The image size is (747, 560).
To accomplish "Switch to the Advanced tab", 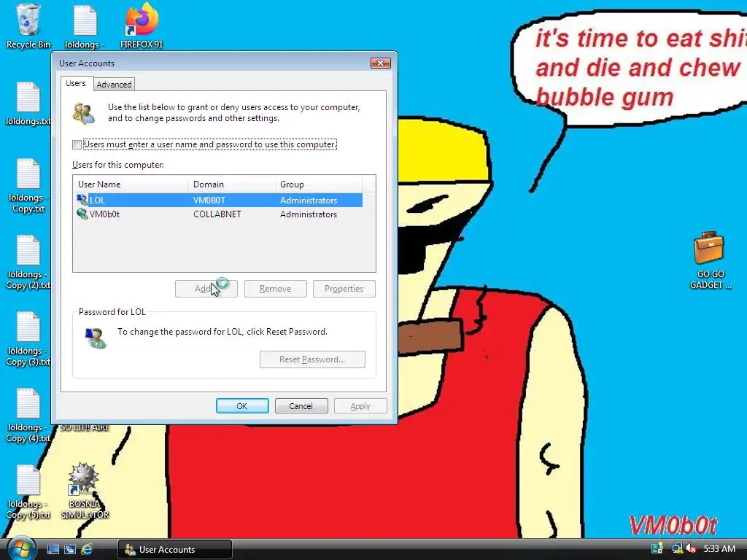I will 114,85.
